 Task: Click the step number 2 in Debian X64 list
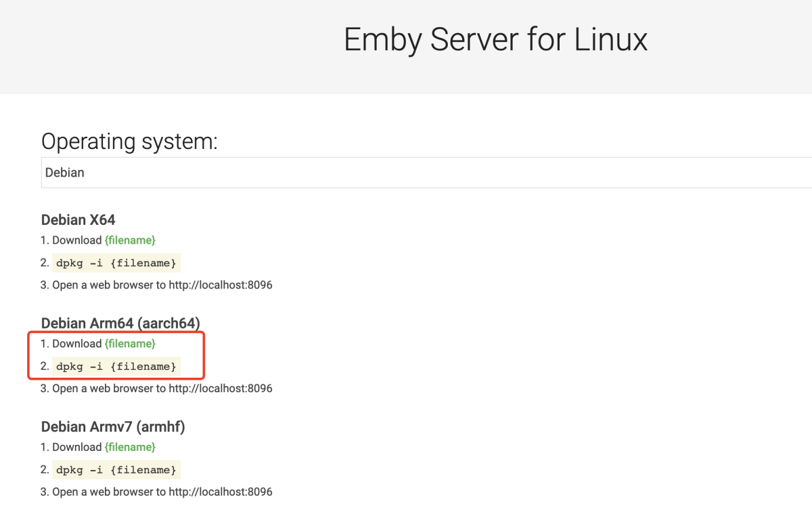click(44, 263)
